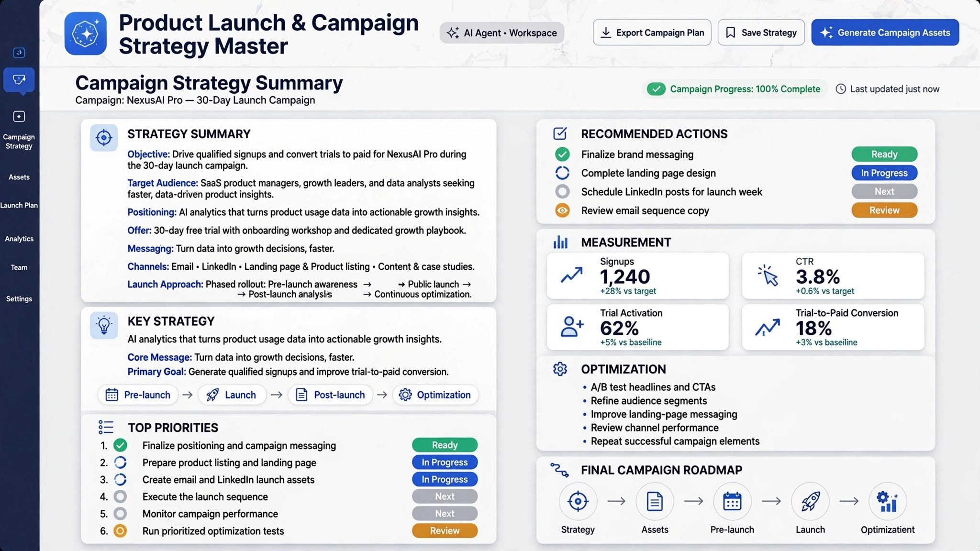Open the top sidebar square icon

pyautogui.click(x=19, y=53)
